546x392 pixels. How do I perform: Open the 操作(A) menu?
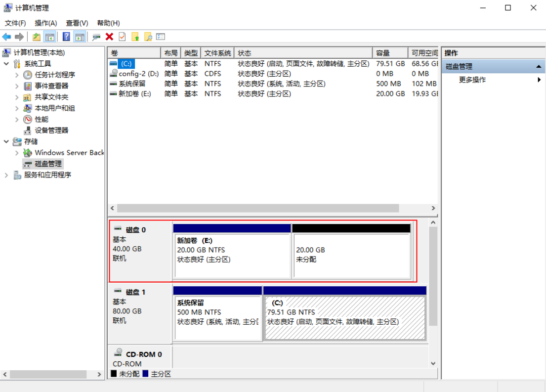click(45, 23)
